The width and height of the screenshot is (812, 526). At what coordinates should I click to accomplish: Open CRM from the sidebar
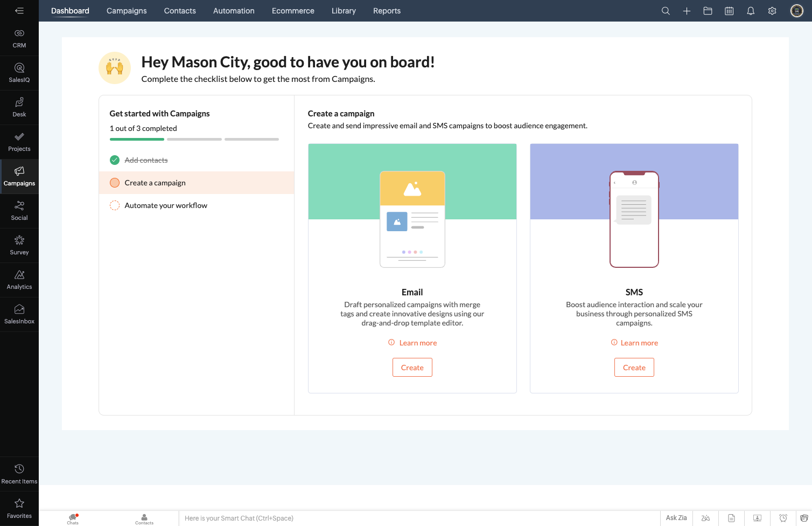pos(19,39)
